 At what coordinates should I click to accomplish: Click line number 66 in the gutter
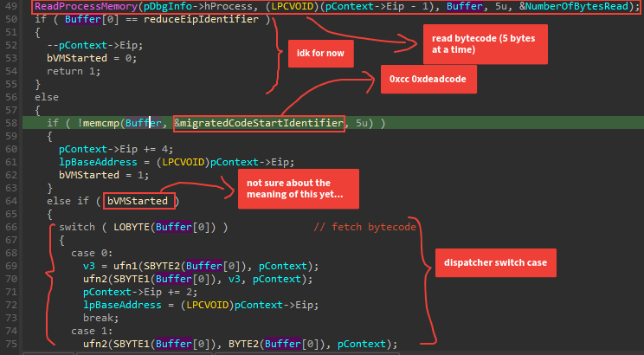(11, 228)
